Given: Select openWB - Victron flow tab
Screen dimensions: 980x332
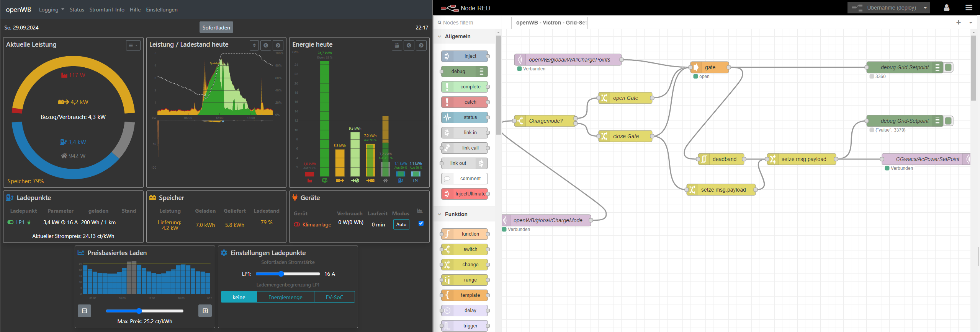Looking at the screenshot, I should tap(550, 23).
